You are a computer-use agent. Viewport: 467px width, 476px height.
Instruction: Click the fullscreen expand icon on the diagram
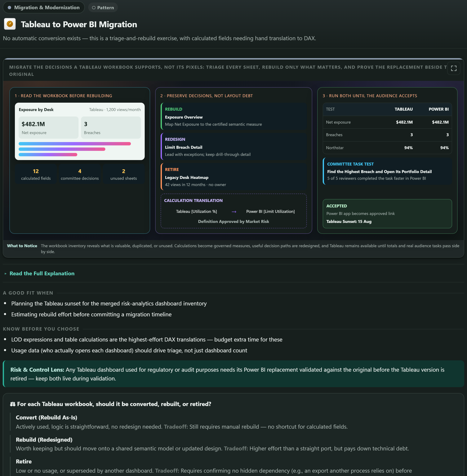pos(454,69)
